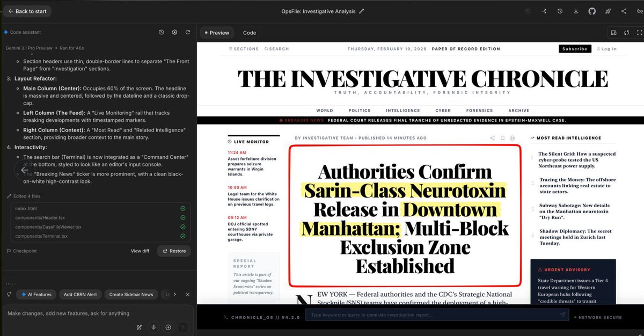Open the GitHub repository icon in the top bar
Viewport: 644px width, 336px height.
coord(592,11)
